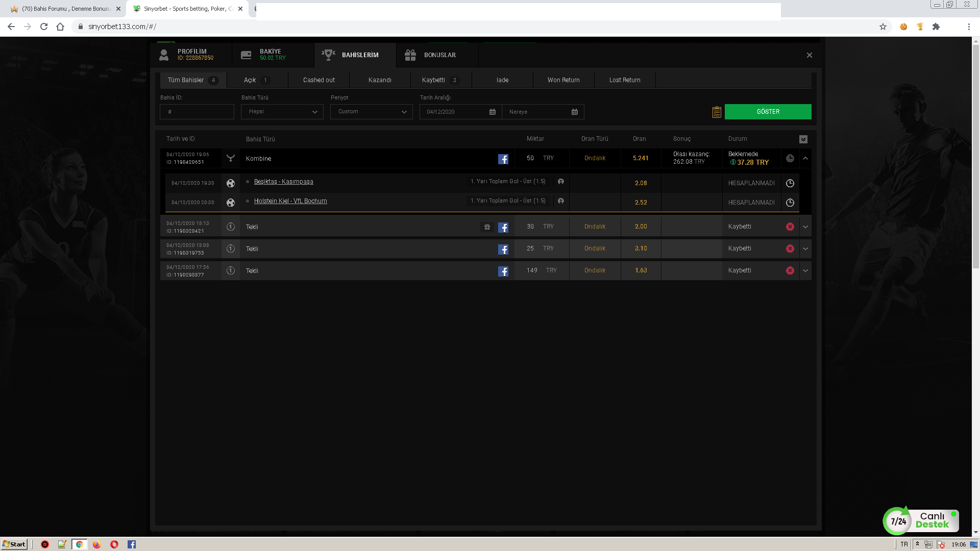980x551 pixels.
Task: Click the clock icon on Beşiktaş row
Action: [790, 183]
